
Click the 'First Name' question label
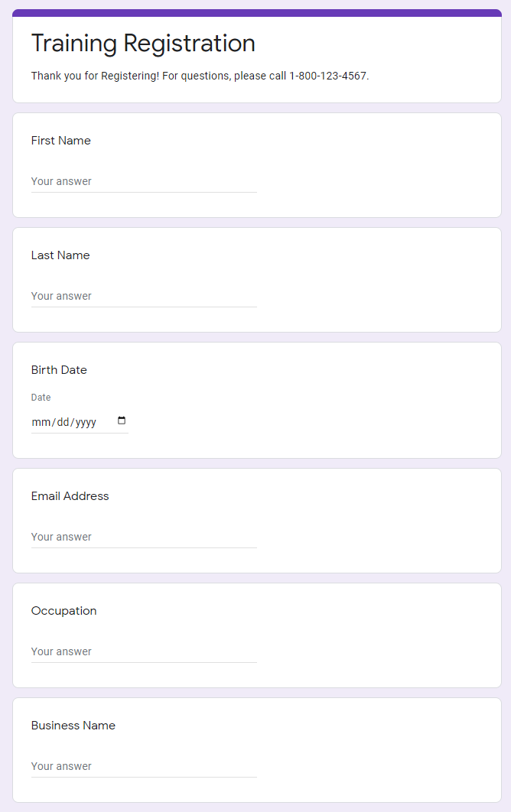point(60,141)
